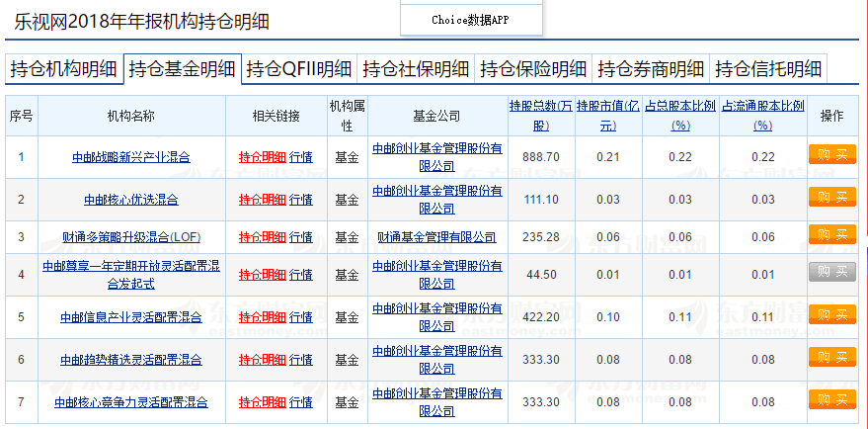Sort by 占总股本比例(%) column header
868x429 pixels.
pyautogui.click(x=680, y=116)
